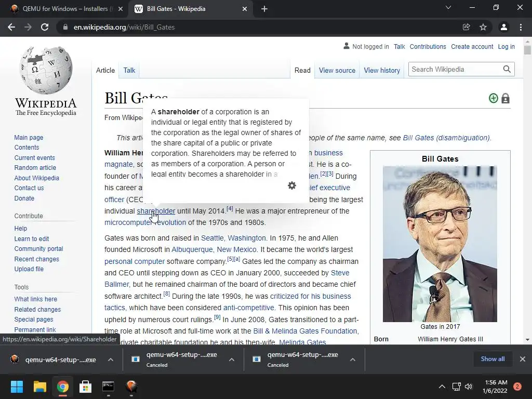Open Donate link in sidebar

(24, 198)
